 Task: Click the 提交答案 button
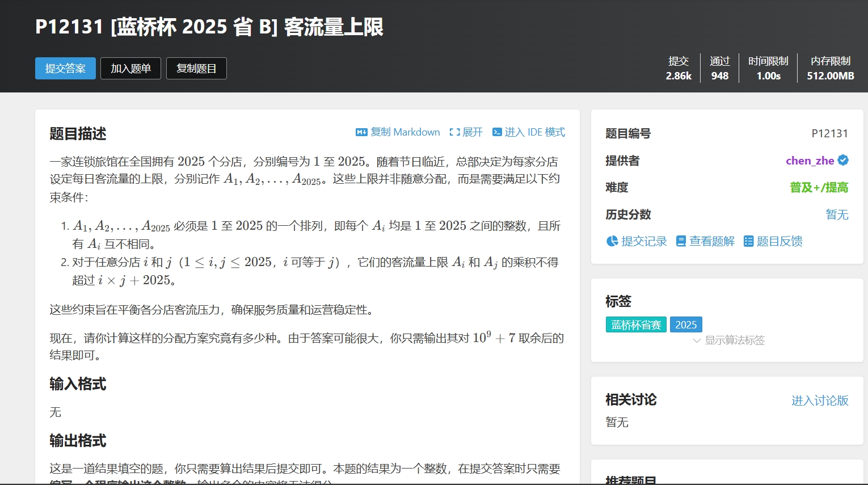(65, 69)
